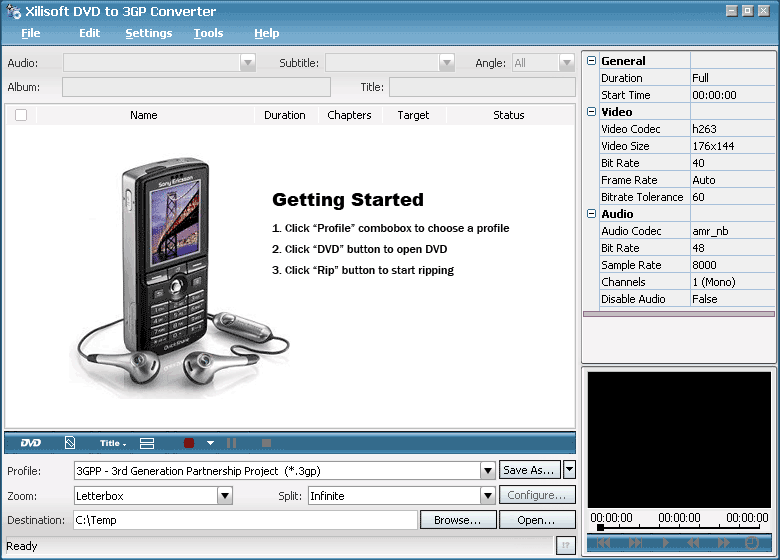Open the Zoom Letterbox dropdown
This screenshot has height=560, width=780.
tap(225, 496)
